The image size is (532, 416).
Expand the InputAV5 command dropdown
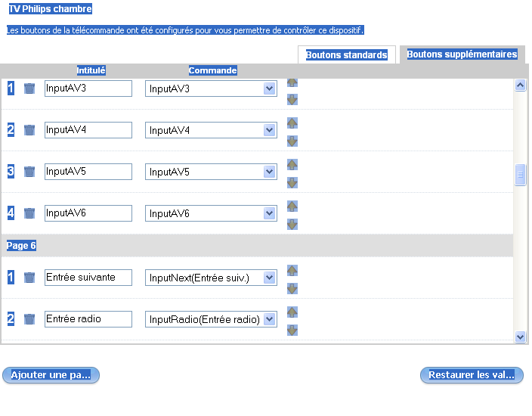(x=270, y=172)
